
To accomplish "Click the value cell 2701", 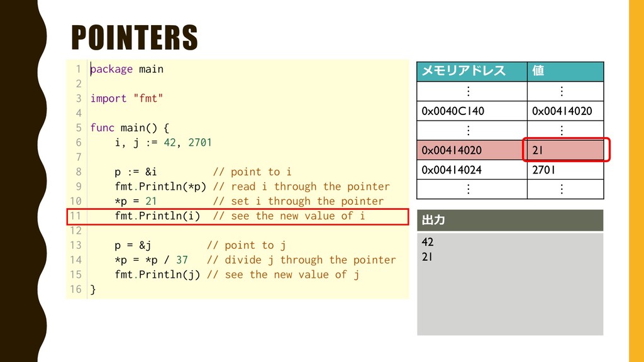I will tap(565, 170).
